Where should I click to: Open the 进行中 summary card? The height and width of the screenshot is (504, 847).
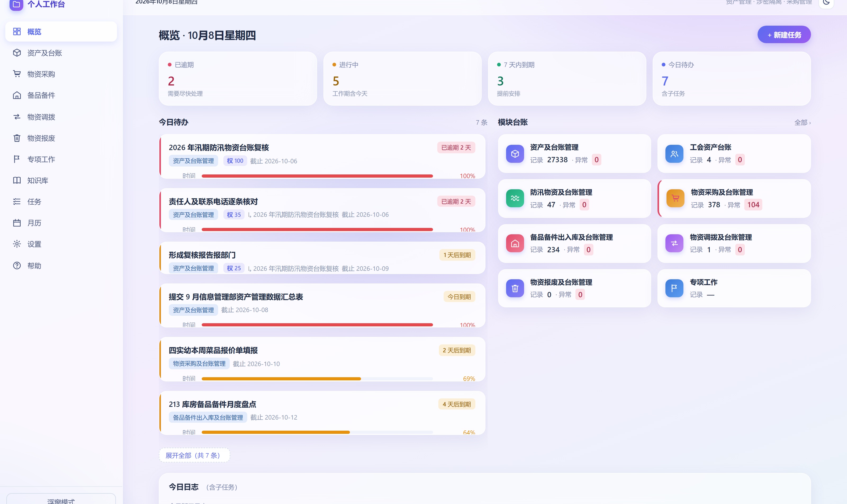tap(402, 78)
